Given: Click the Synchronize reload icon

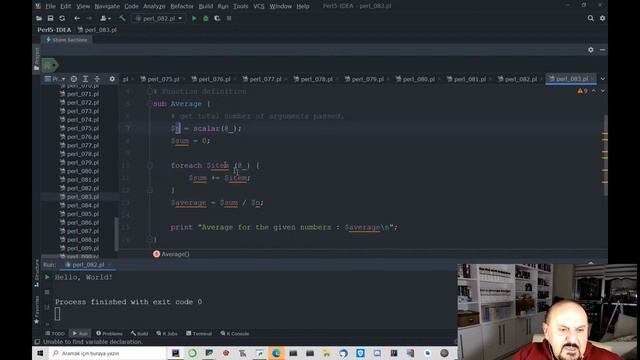Looking at the screenshot, I should pos(62,18).
